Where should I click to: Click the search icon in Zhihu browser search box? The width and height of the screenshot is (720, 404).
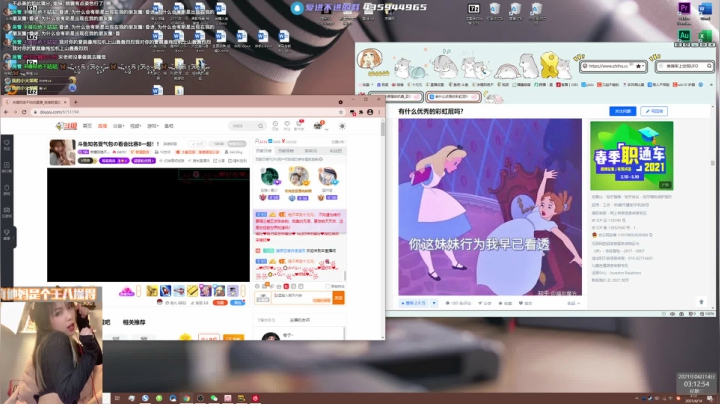709,66
